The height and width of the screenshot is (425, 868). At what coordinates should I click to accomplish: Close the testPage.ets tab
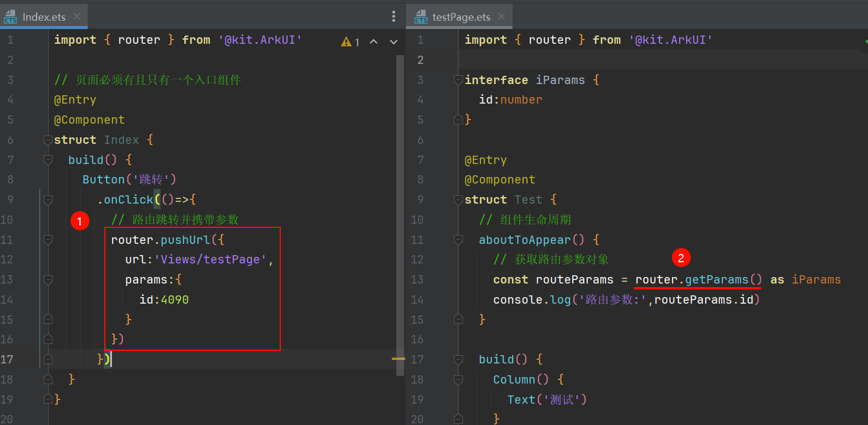click(x=503, y=17)
